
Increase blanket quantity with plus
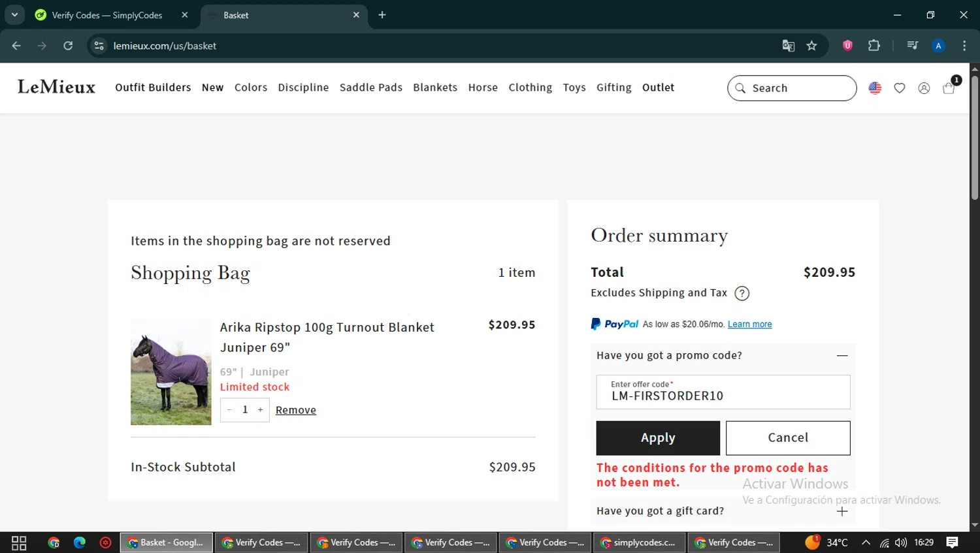(260, 410)
